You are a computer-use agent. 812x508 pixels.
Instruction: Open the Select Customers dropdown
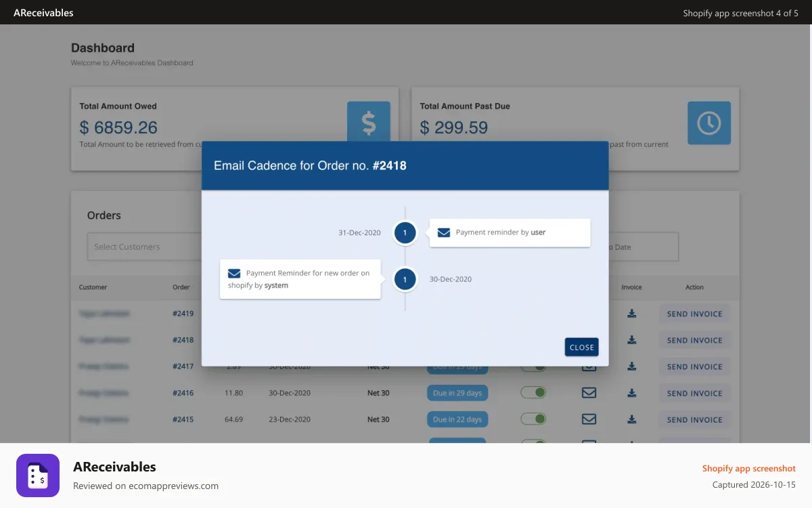click(x=145, y=247)
